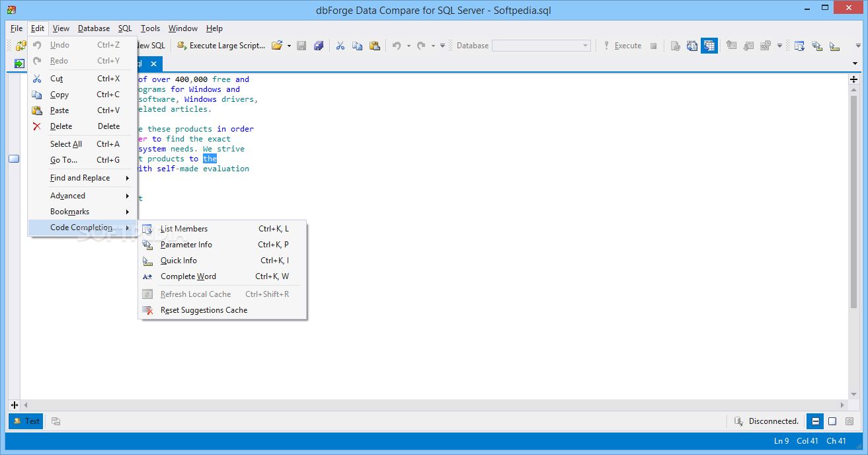
Task: Open the View menu
Action: tap(61, 28)
